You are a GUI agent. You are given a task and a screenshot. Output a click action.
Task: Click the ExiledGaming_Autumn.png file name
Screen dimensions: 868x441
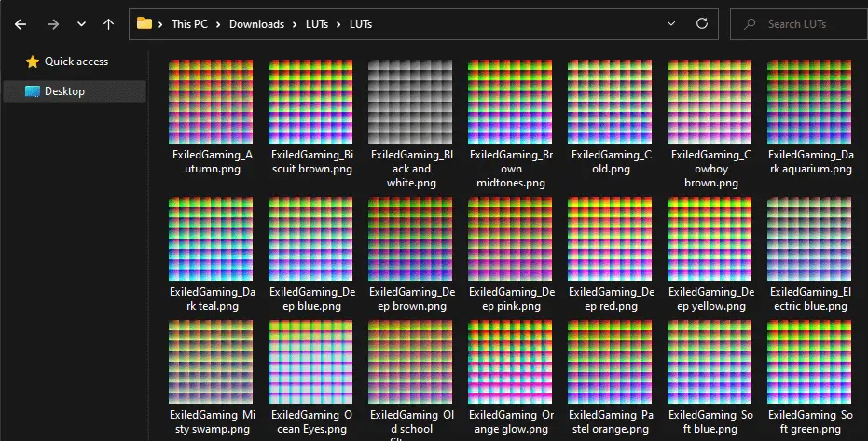212,161
